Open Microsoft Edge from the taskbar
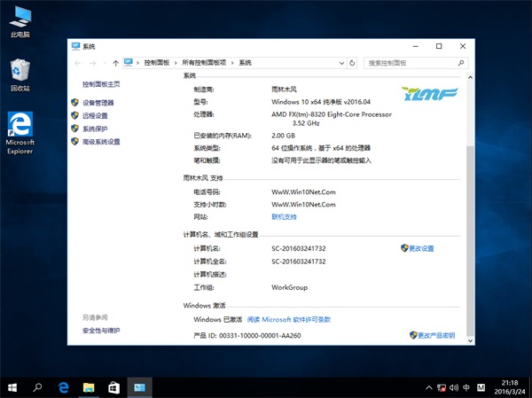Screen dimensions: 532x398 (64, 387)
